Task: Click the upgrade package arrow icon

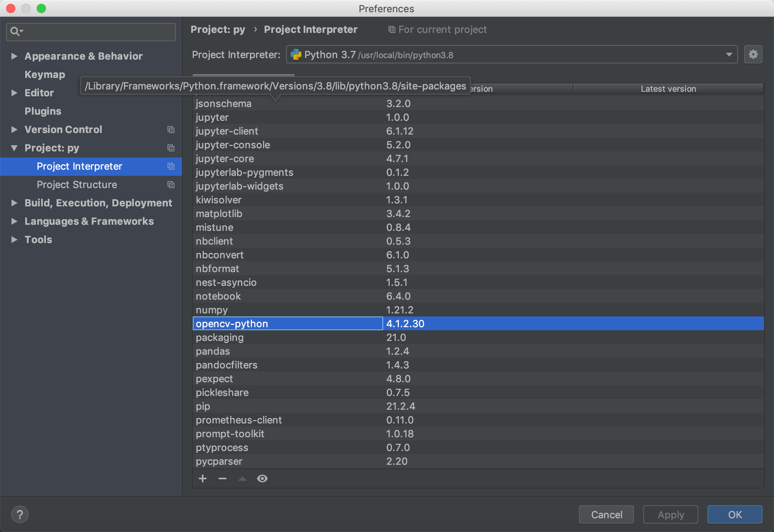Action: point(242,478)
